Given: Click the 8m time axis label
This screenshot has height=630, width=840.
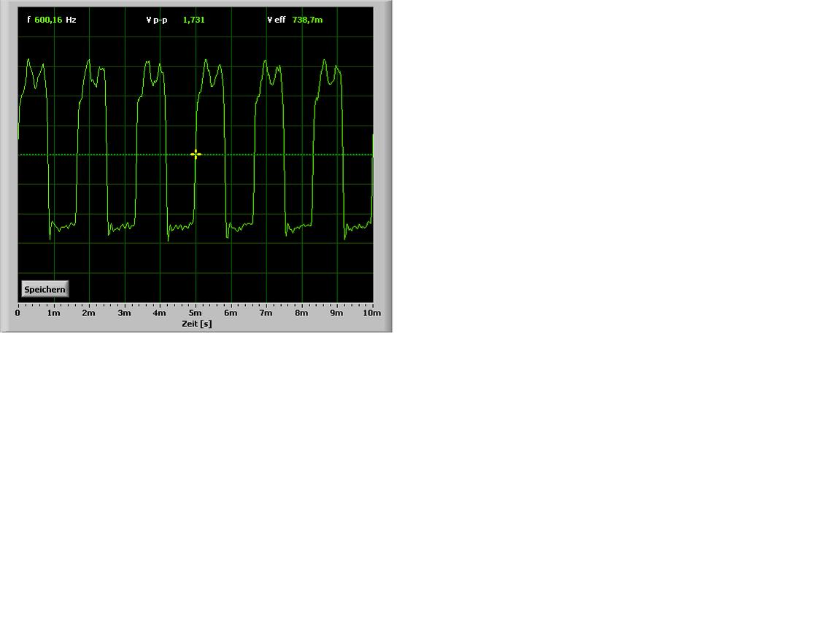Looking at the screenshot, I should (301, 313).
